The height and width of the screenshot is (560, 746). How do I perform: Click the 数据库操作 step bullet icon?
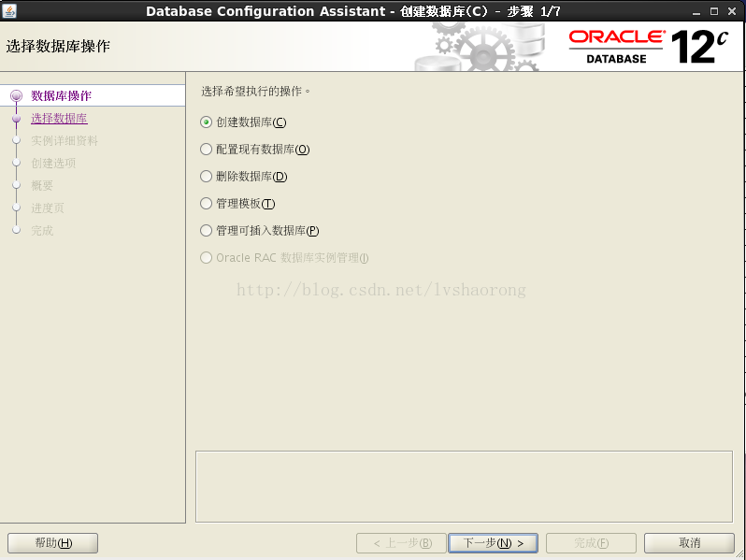point(16,96)
